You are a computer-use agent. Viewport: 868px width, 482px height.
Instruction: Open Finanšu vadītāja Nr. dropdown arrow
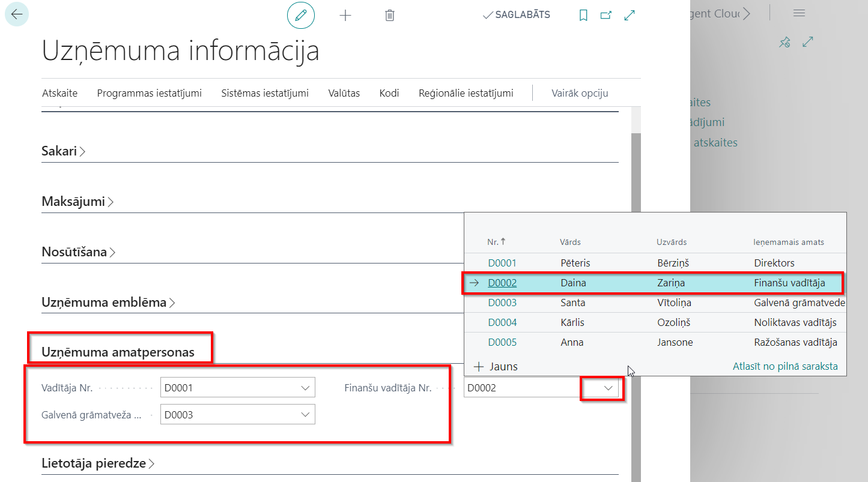pyautogui.click(x=609, y=388)
